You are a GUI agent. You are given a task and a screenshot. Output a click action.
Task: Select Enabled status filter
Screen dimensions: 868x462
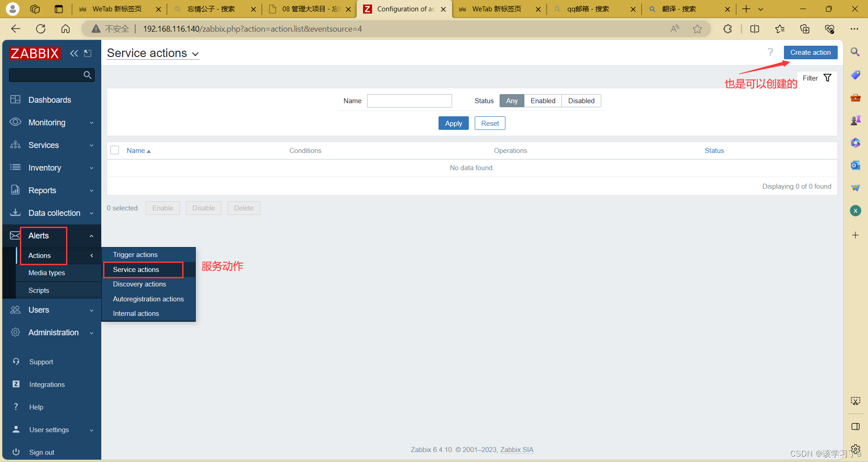pyautogui.click(x=543, y=101)
